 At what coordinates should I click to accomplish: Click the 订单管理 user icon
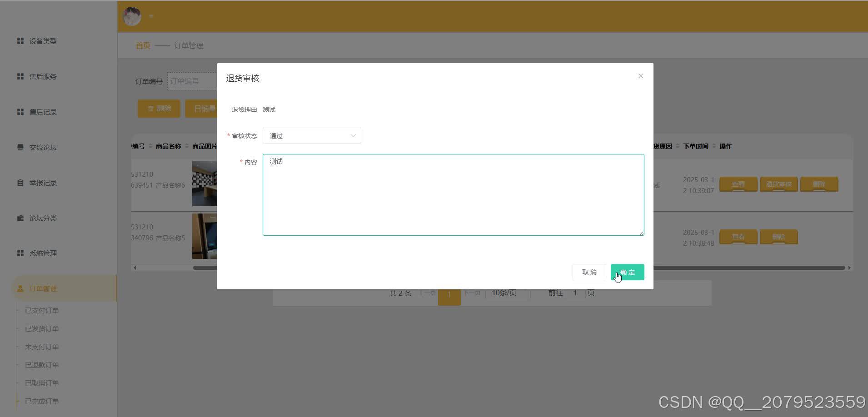20,288
